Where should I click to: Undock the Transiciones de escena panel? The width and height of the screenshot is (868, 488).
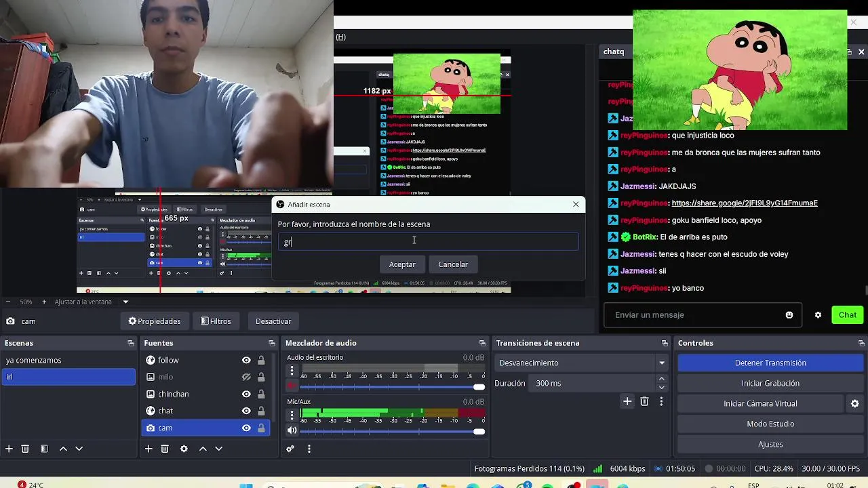pos(665,344)
